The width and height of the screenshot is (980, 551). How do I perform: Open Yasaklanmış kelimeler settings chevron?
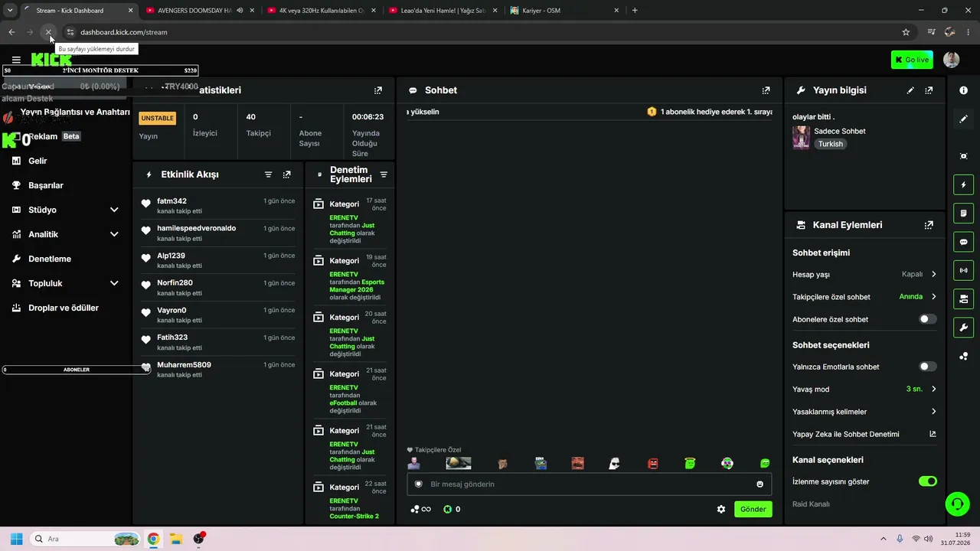(x=934, y=412)
